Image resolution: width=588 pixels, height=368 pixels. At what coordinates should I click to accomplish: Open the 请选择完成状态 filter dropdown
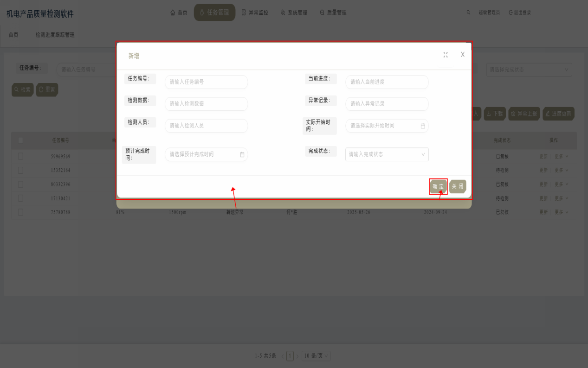click(529, 70)
